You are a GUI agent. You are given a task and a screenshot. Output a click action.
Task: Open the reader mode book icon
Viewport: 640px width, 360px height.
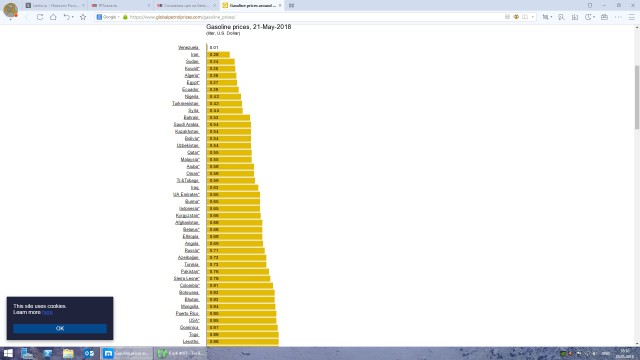525,17
